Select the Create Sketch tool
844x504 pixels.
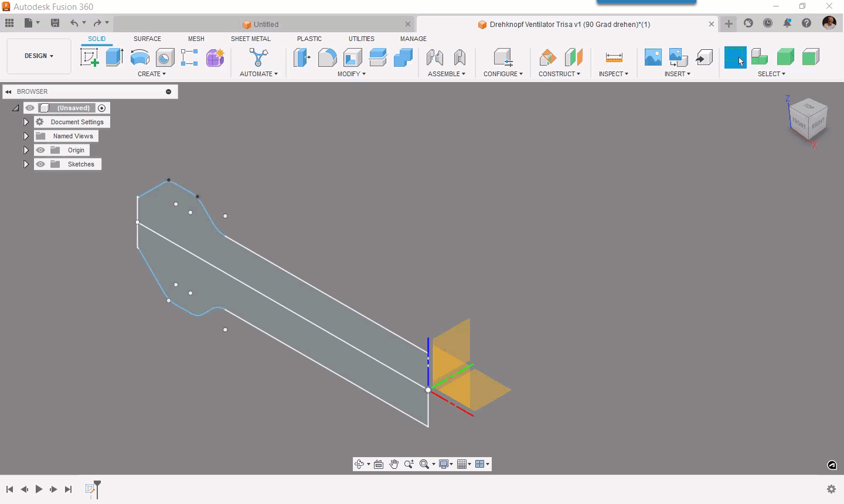tap(89, 57)
